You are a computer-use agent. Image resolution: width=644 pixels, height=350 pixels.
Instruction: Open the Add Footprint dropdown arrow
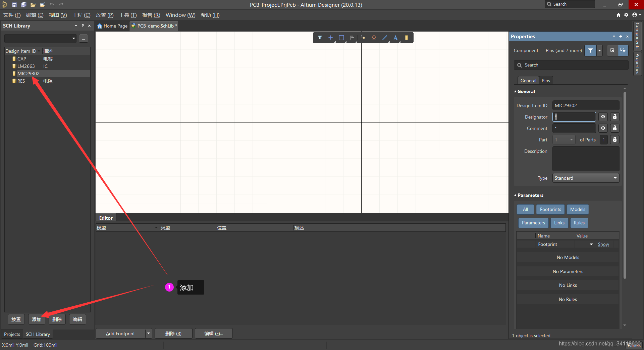click(149, 334)
